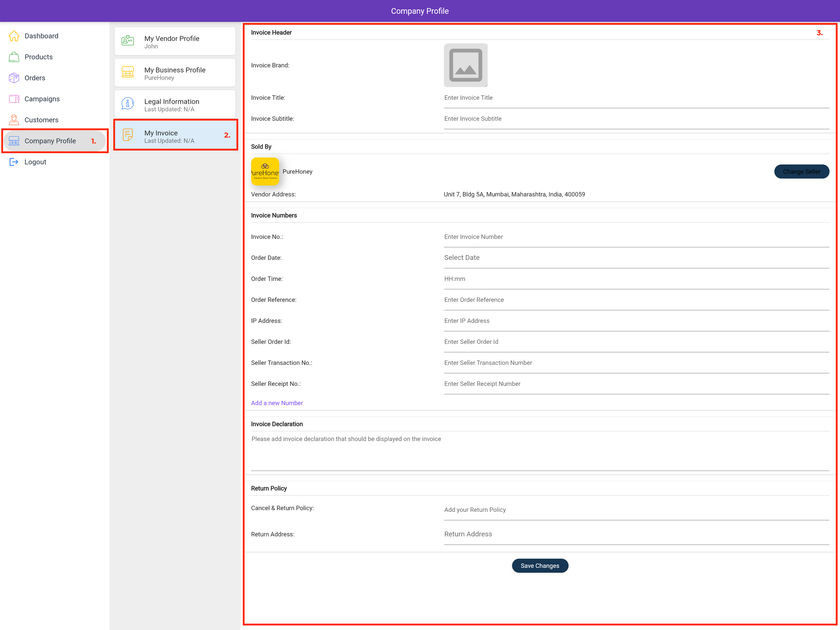Image resolution: width=840 pixels, height=630 pixels.
Task: Focus the Cancel & Return Policy field
Action: click(x=637, y=510)
